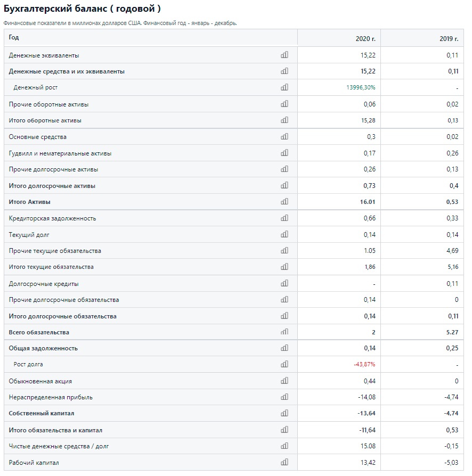Show chart for Прочие оборотные активы
Image resolution: width=472 pixels, height=476 pixels.
tap(284, 104)
